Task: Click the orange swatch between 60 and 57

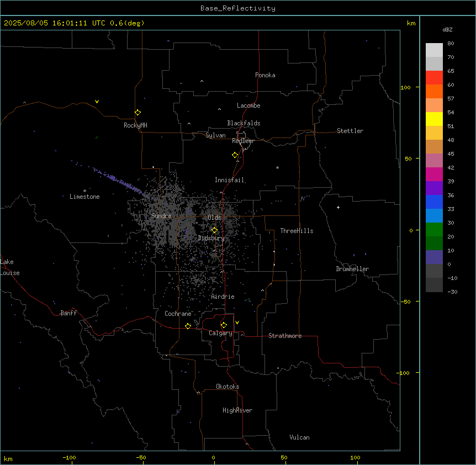Action: pos(434,91)
